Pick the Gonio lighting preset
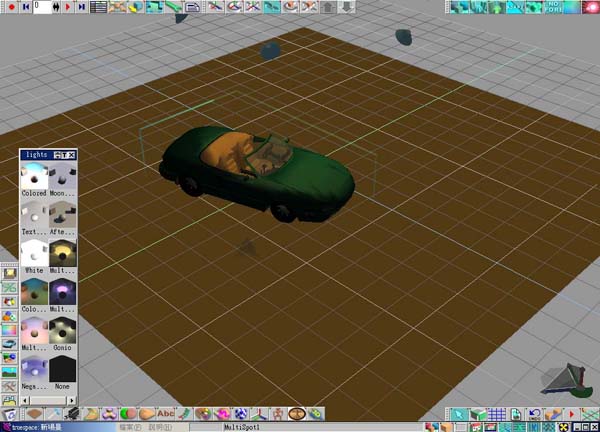The image size is (600, 432). 63,330
